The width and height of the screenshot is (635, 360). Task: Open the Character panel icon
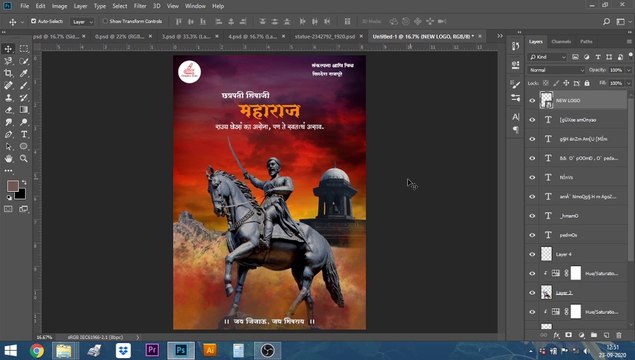[x=516, y=117]
